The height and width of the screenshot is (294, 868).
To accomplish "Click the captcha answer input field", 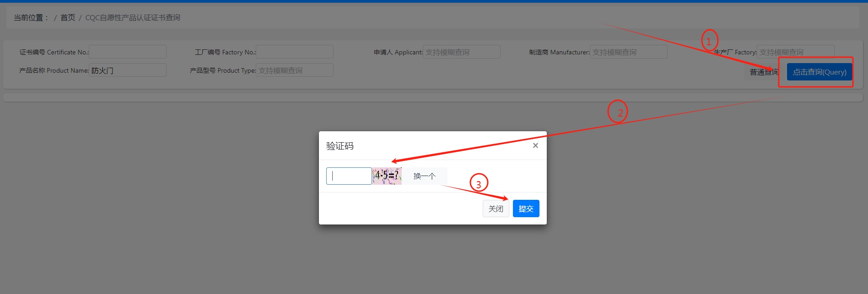I will 349,176.
